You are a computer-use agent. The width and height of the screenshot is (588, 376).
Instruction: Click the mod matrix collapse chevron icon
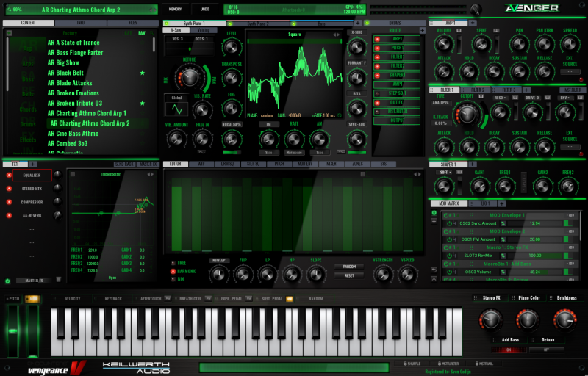(x=434, y=279)
